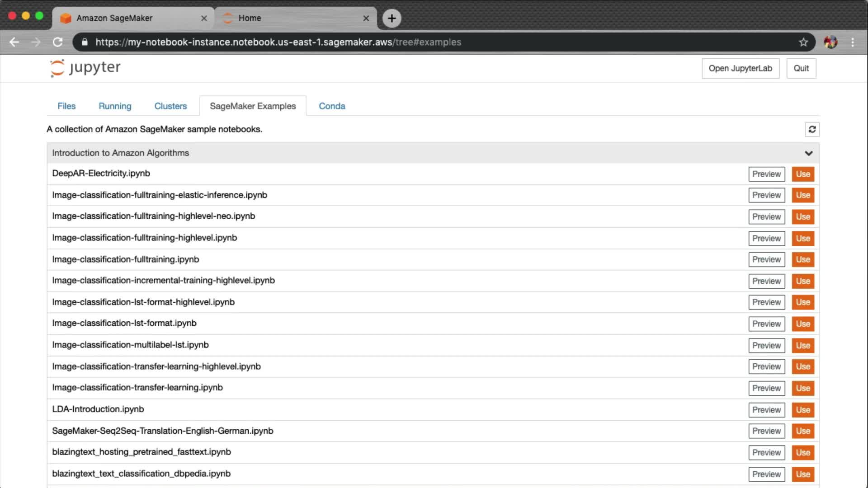Open browser three-dot menu
The height and width of the screenshot is (488, 868).
pos(853,42)
